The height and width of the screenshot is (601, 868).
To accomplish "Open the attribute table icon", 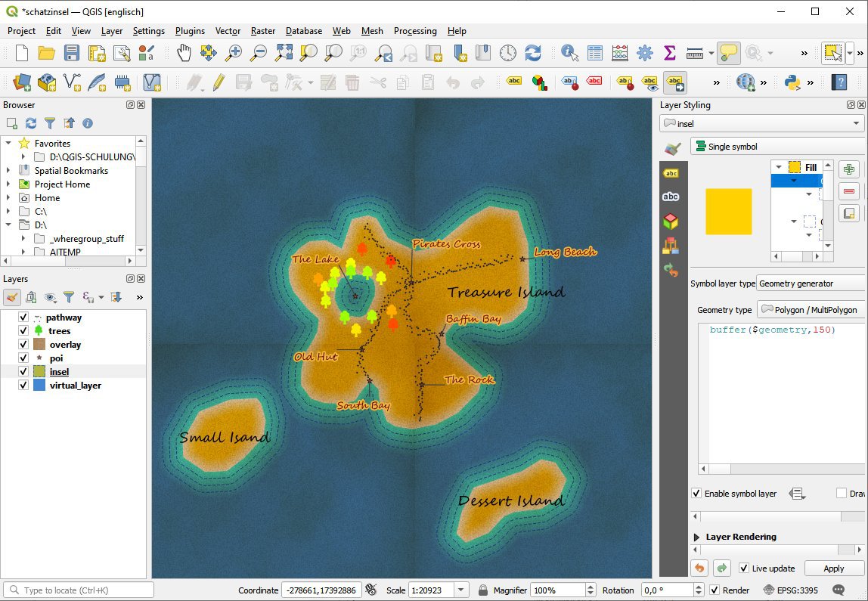I will [x=595, y=53].
